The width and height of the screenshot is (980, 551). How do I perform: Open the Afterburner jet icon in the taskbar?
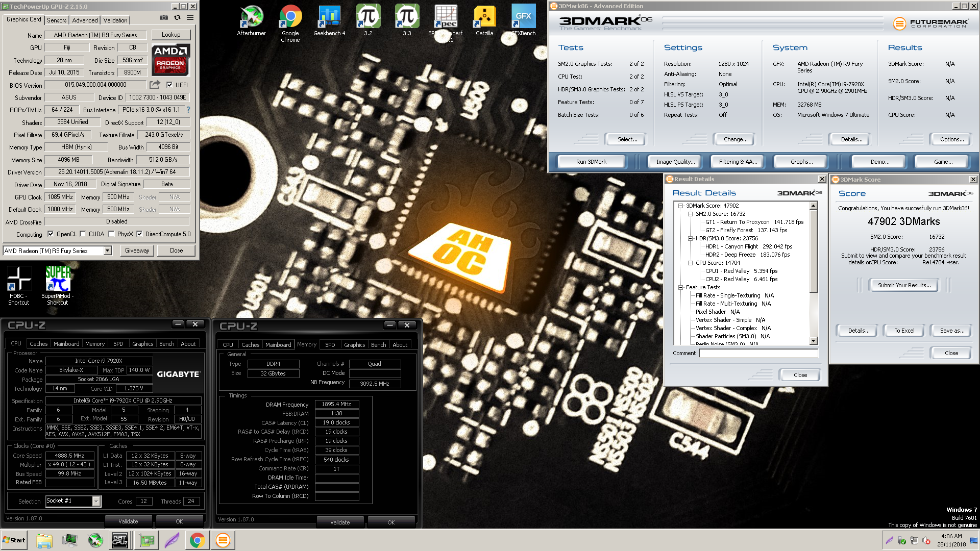95,540
